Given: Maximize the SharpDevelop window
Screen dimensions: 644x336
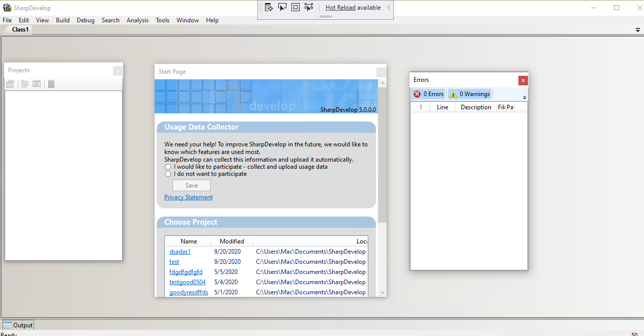Looking at the screenshot, I should pos(617,8).
